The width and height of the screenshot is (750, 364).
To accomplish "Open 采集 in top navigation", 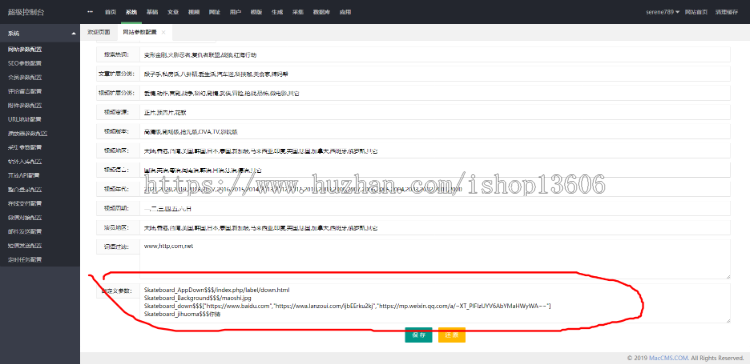I will click(297, 12).
